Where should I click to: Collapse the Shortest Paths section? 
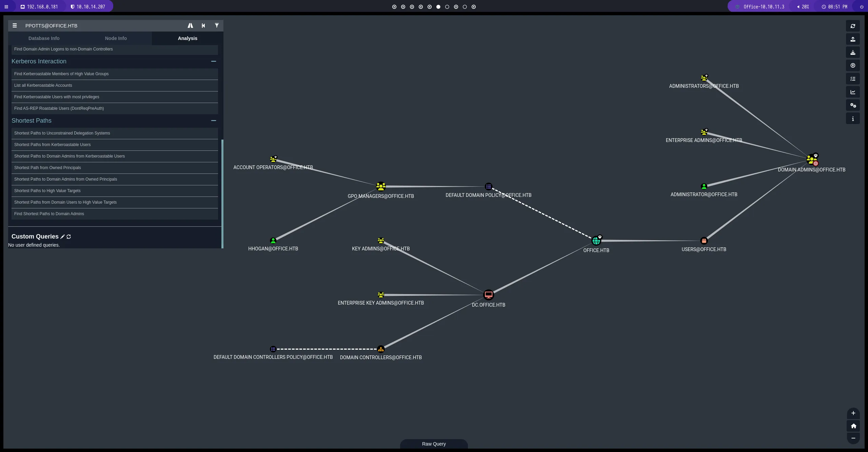click(213, 121)
